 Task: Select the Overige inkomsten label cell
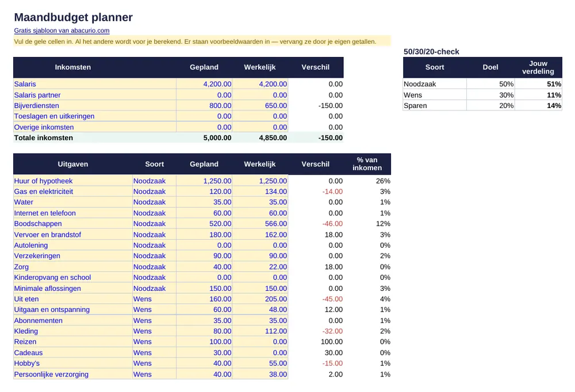coord(95,127)
